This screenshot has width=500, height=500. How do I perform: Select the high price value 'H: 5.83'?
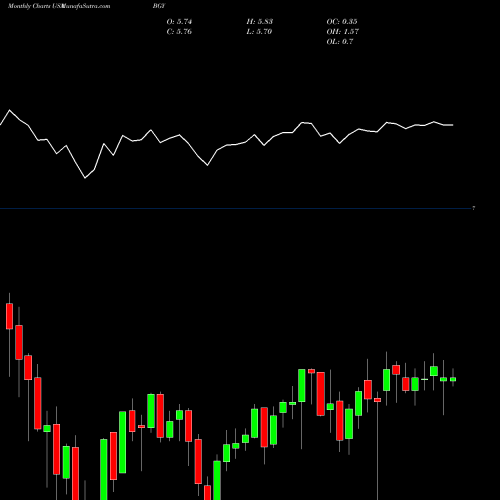(260, 22)
